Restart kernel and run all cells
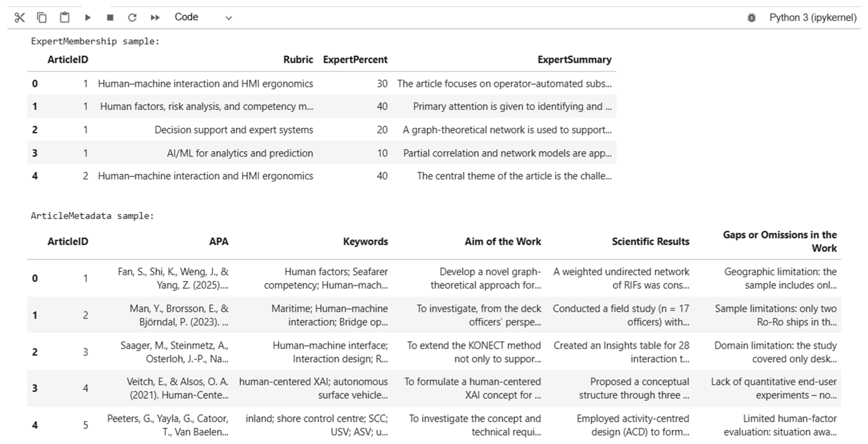The height and width of the screenshot is (444, 868). [155, 18]
